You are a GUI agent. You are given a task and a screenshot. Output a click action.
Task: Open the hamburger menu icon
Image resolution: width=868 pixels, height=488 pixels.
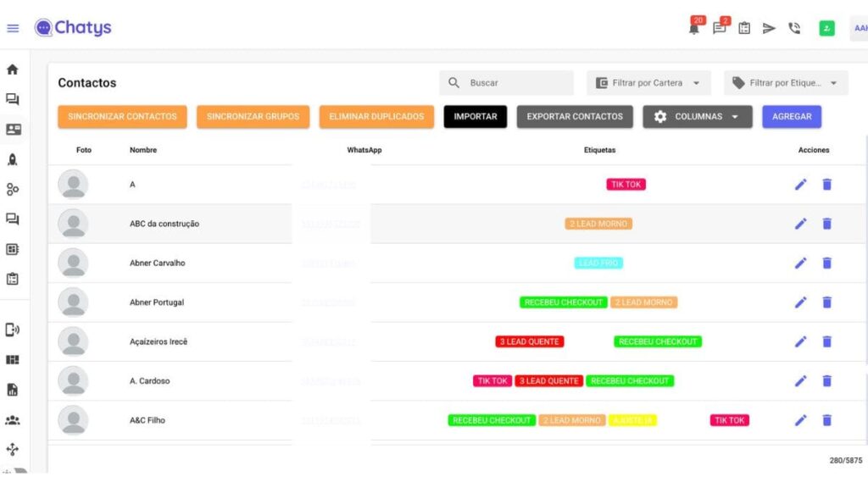(13, 28)
